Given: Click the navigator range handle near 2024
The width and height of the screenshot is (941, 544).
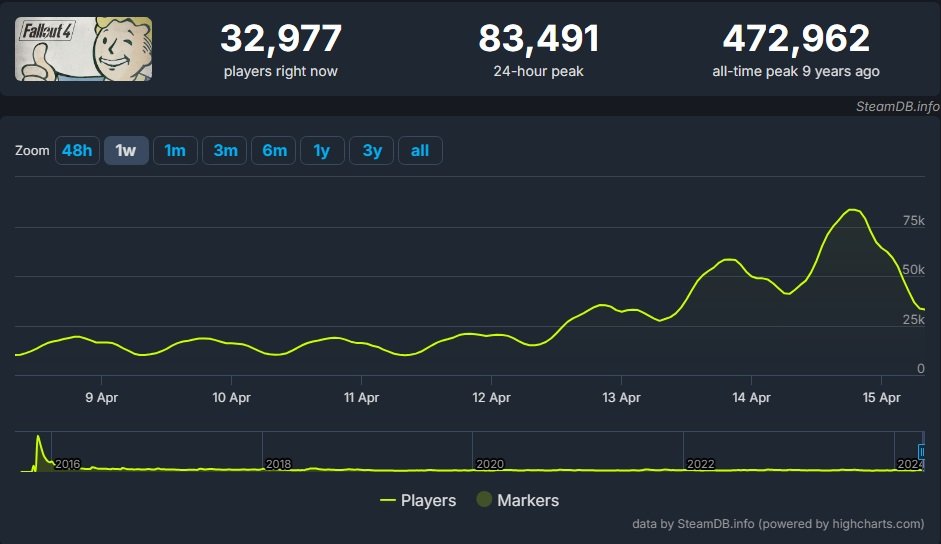Looking at the screenshot, I should pos(921,452).
